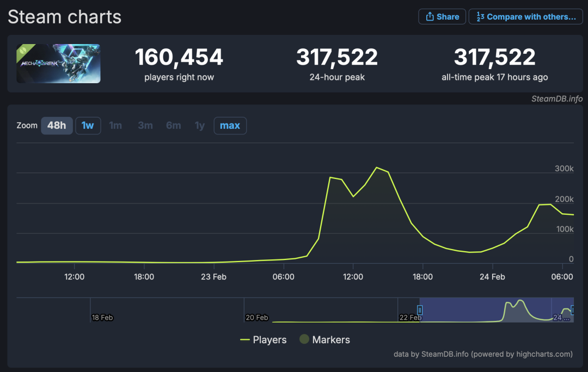588x372 pixels.
Task: Set chart zoom to max
Action: (230, 126)
